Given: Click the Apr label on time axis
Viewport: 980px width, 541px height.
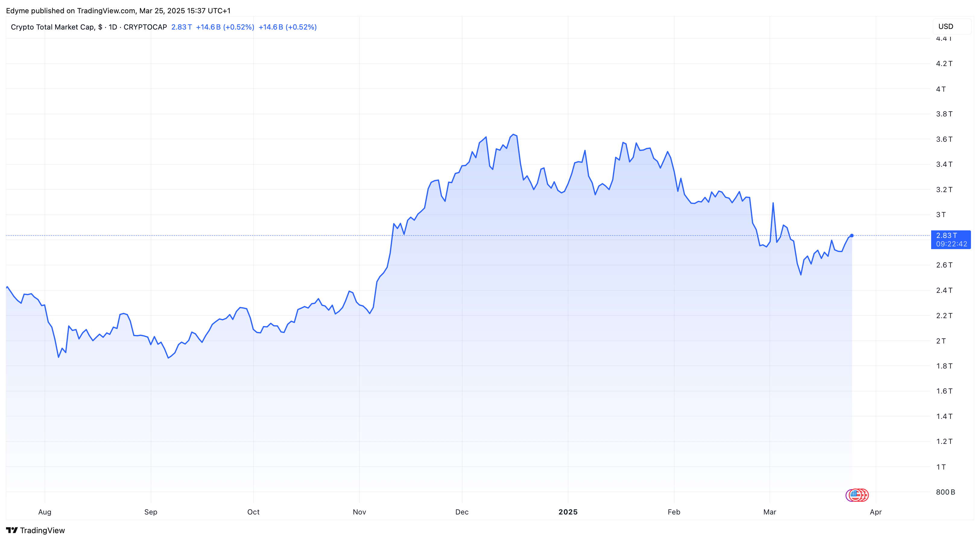Looking at the screenshot, I should (876, 512).
